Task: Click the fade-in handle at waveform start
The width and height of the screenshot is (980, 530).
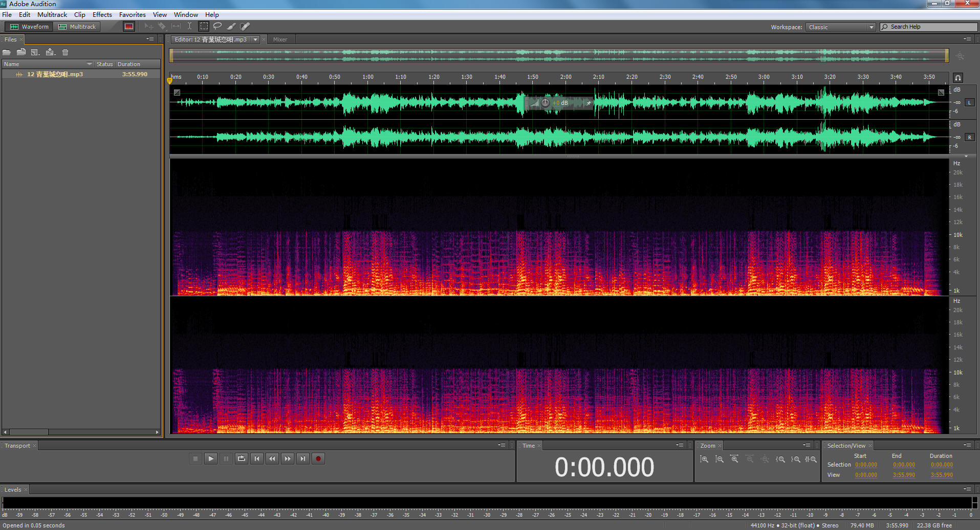Action: click(x=177, y=93)
